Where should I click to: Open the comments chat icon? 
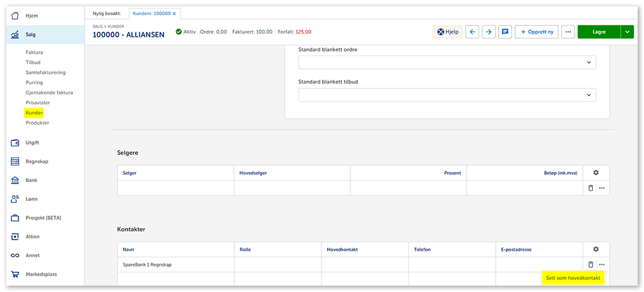point(504,32)
